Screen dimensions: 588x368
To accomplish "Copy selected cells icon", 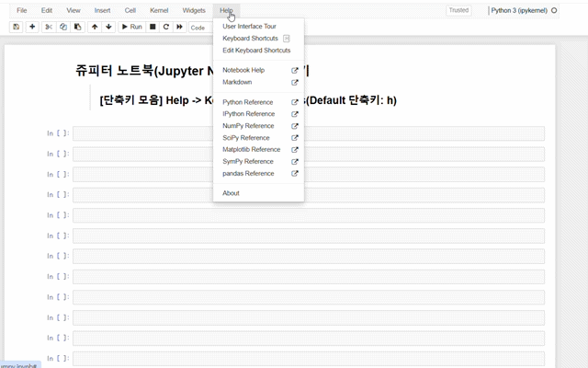I will point(63,27).
